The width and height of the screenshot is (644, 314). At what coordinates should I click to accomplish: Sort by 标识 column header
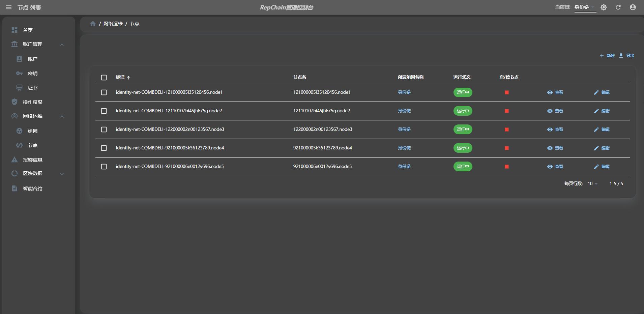tap(123, 77)
